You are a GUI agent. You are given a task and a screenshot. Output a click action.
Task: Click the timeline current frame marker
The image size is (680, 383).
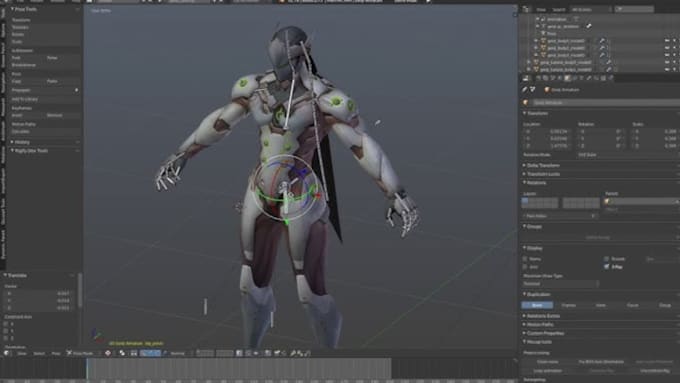87,369
